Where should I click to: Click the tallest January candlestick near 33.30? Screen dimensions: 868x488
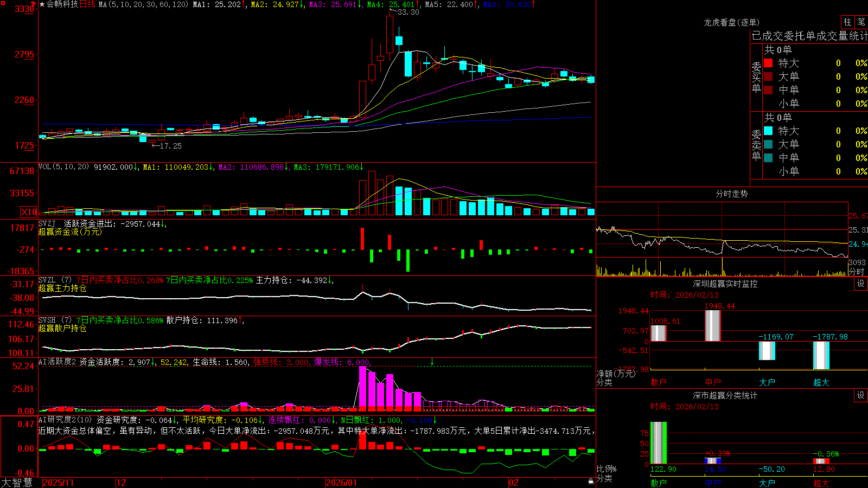[390, 34]
